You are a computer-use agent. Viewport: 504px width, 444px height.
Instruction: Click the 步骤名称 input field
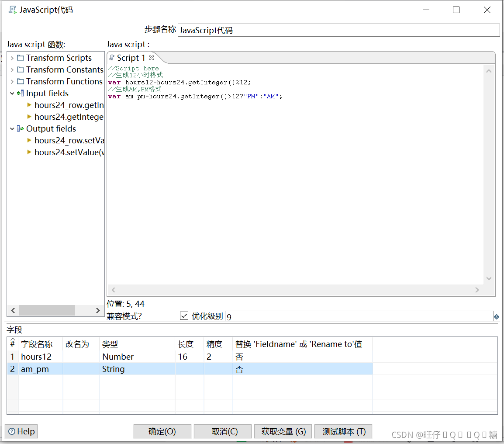(x=339, y=30)
